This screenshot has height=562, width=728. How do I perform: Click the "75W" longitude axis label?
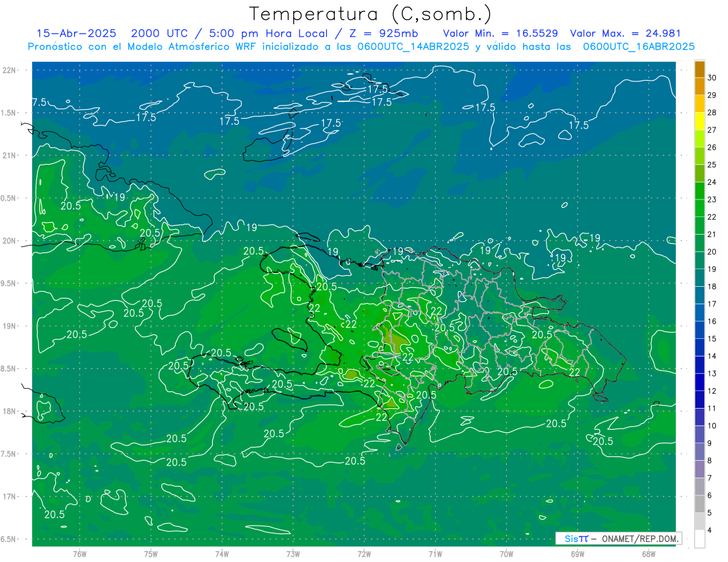(151, 554)
